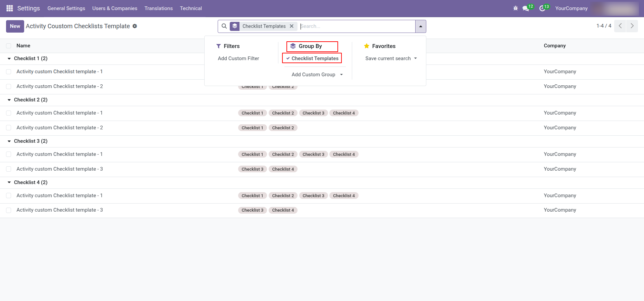Image resolution: width=644 pixels, height=301 pixels.
Task: Check template - 1 row under Checklist 1
Action: 9,72
